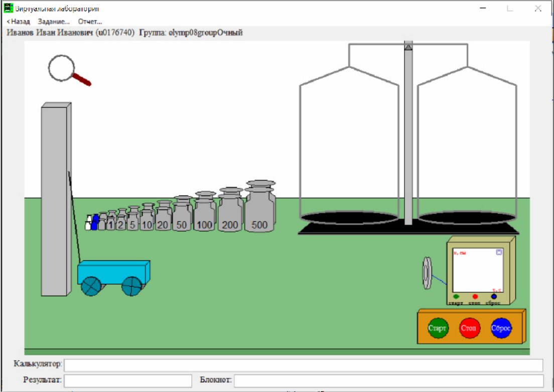Click the red Стоп button on orange panel
554x392 pixels.
pos(470,328)
